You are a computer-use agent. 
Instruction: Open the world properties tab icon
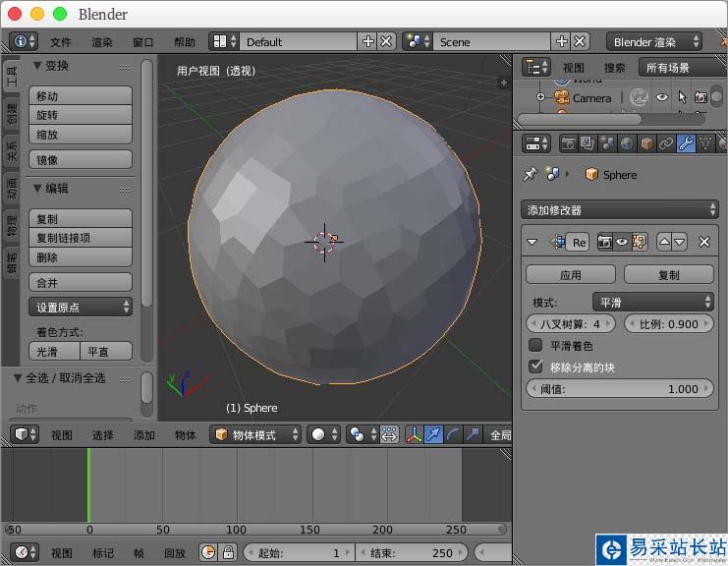tap(627, 143)
